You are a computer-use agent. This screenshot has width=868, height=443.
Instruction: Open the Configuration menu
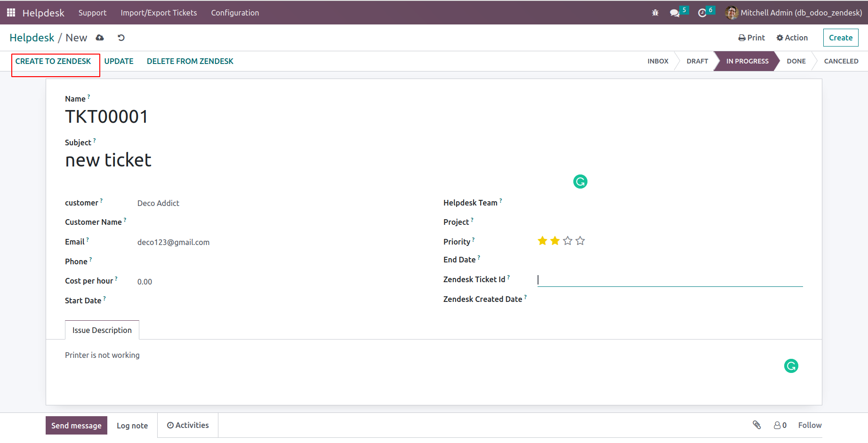point(235,13)
